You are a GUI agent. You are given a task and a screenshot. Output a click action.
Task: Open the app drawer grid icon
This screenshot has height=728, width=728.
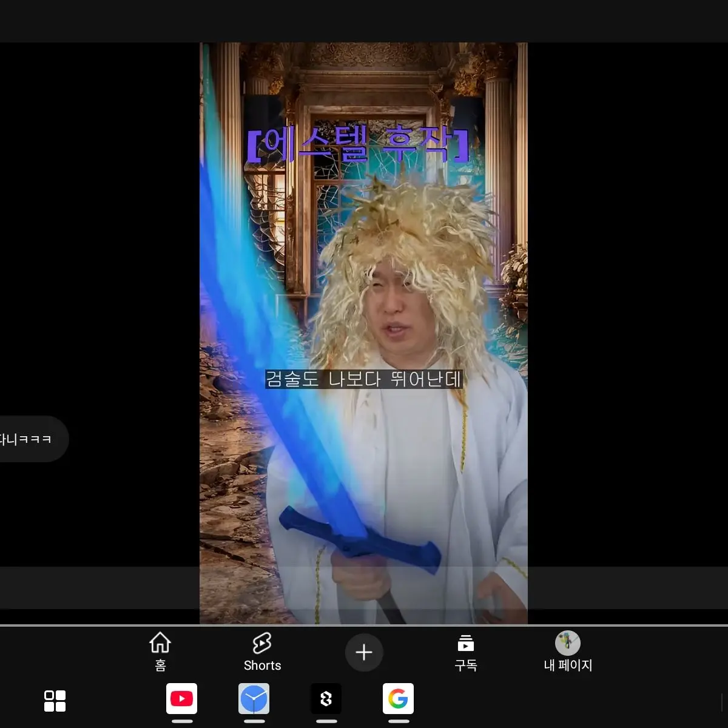pyautogui.click(x=55, y=701)
